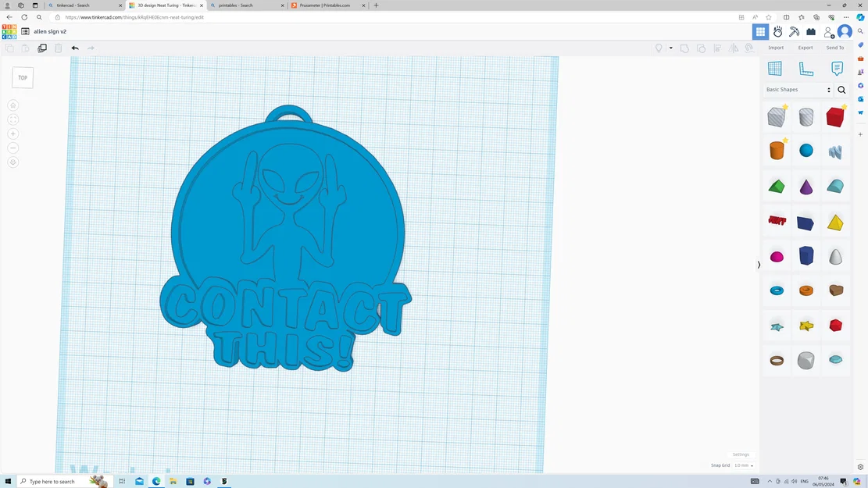
Task: Click the Zoom out minus button
Action: click(x=13, y=148)
